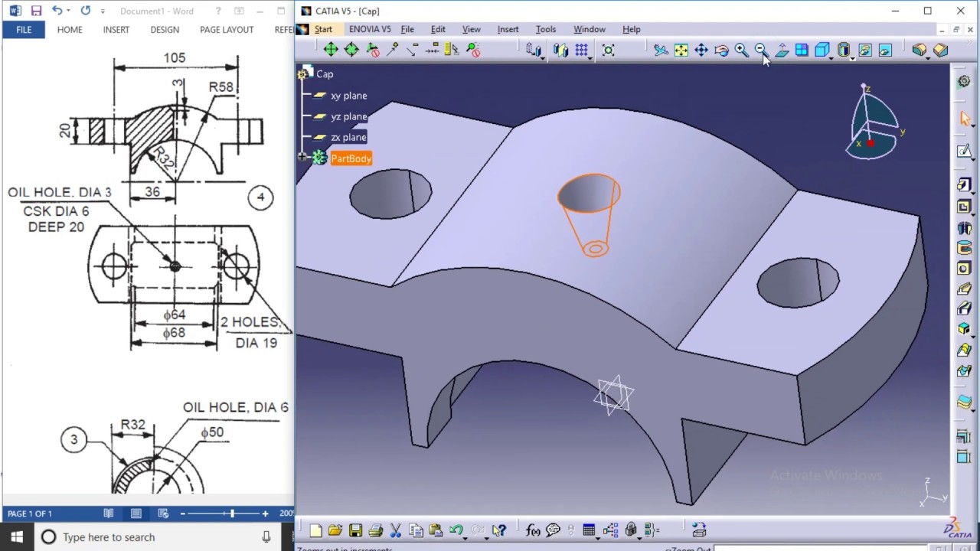Switch to the PAGE LAYOUT tab in Word
The image size is (980, 551).
click(x=227, y=29)
